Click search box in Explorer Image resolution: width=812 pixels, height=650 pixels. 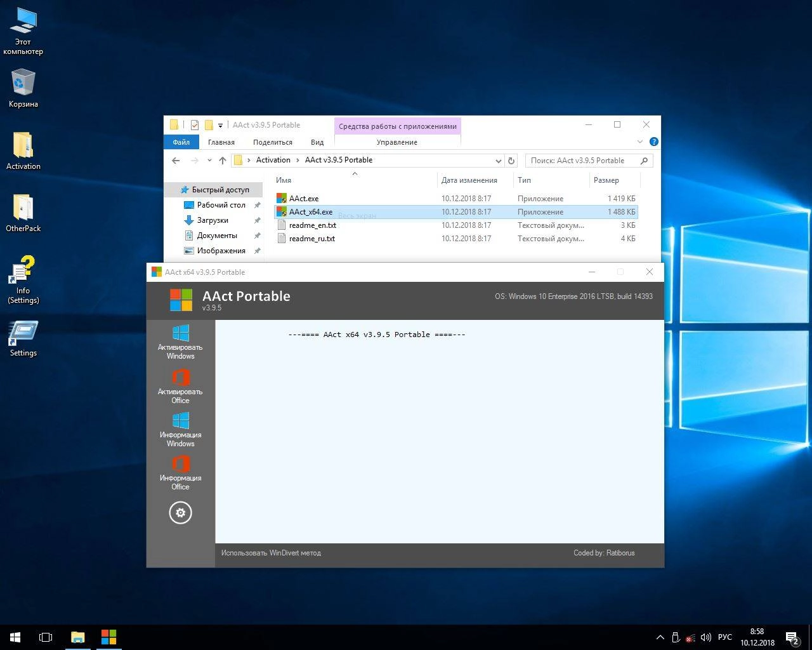589,161
